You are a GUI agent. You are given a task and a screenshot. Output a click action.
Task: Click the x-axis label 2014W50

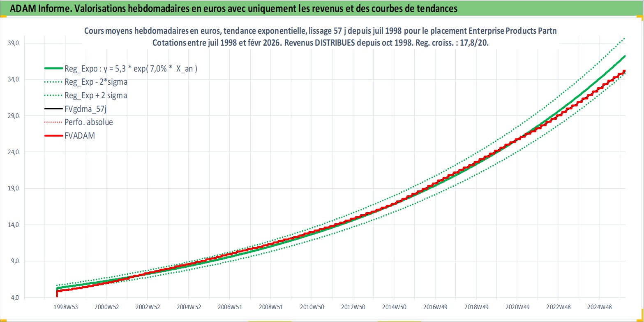[x=394, y=307]
